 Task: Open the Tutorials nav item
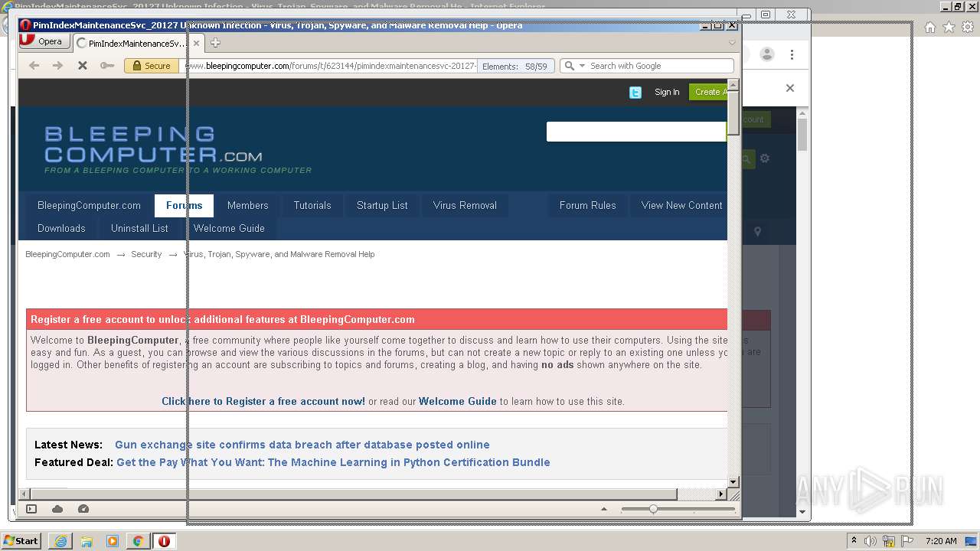[x=312, y=205]
